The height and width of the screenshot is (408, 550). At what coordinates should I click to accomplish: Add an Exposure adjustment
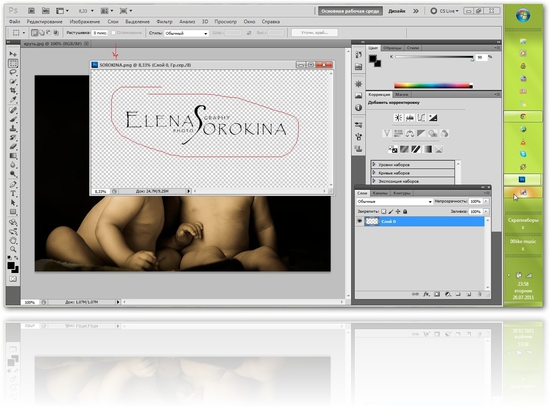433,118
